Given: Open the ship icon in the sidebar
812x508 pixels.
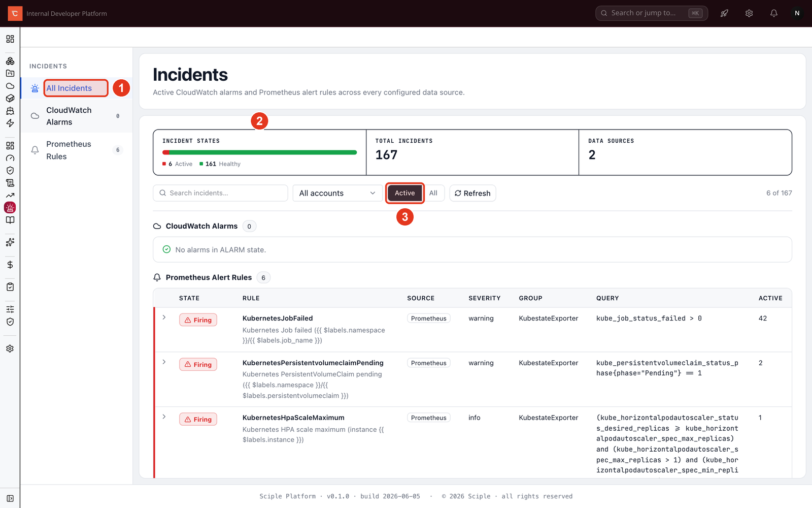Looking at the screenshot, I should coord(10,111).
